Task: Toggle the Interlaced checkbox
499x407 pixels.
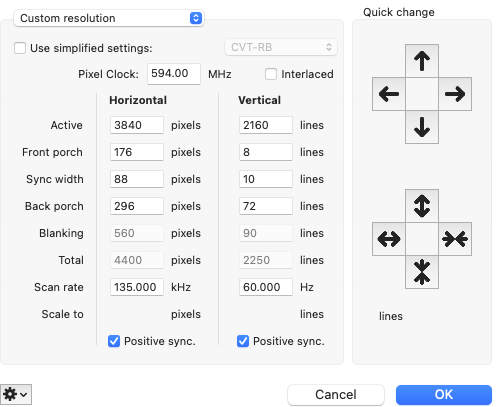Action: 271,74
